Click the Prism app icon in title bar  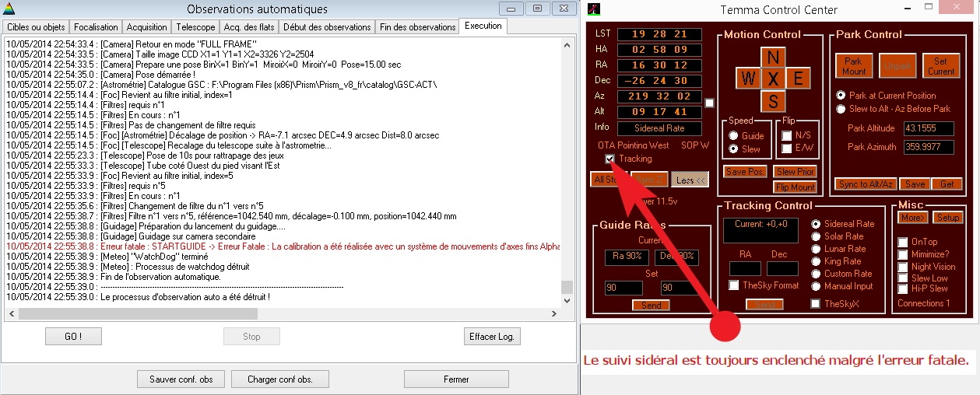pyautogui.click(x=10, y=9)
